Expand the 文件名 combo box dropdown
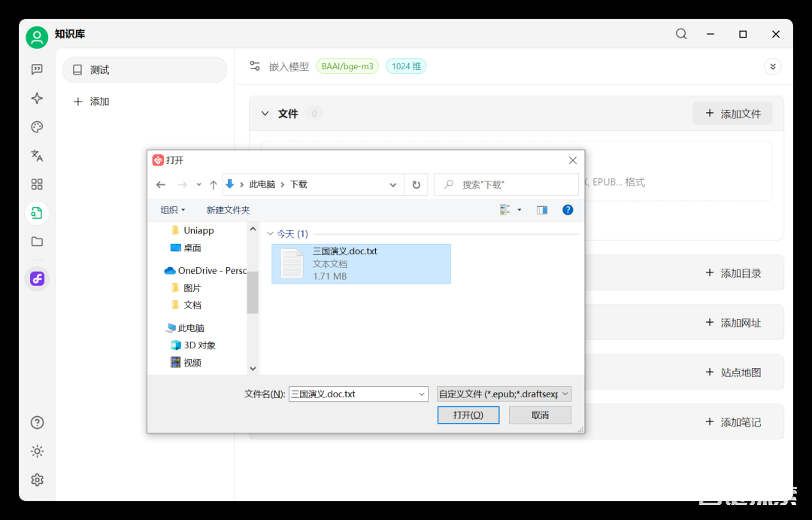 [x=422, y=394]
